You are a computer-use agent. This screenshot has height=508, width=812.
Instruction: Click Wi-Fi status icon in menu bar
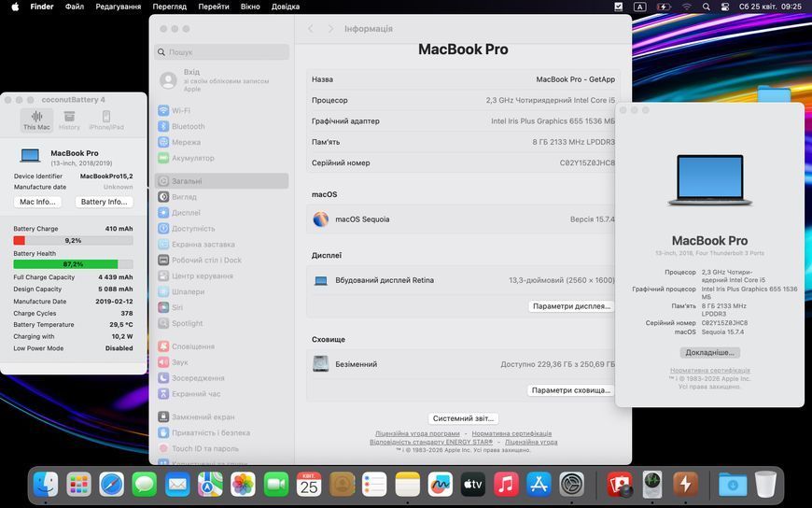coord(687,7)
